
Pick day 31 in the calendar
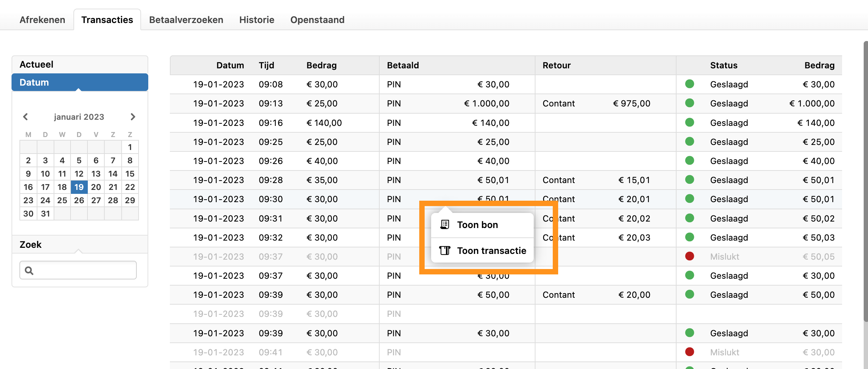click(x=45, y=214)
